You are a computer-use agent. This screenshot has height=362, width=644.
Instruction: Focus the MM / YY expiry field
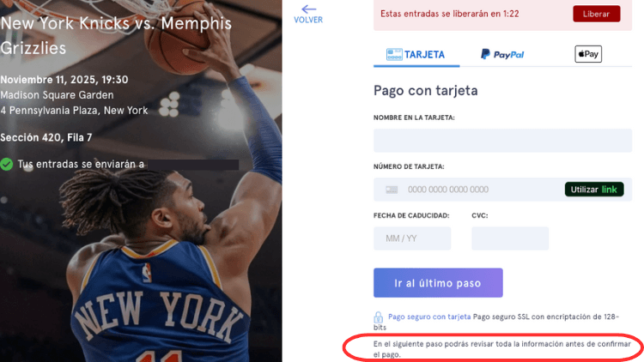coord(412,238)
